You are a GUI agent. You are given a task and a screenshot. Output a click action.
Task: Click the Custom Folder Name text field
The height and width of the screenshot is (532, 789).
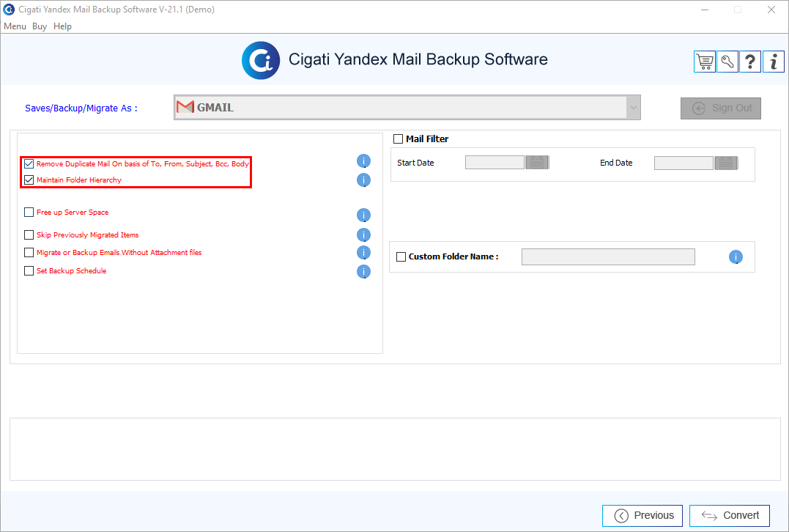[608, 256]
